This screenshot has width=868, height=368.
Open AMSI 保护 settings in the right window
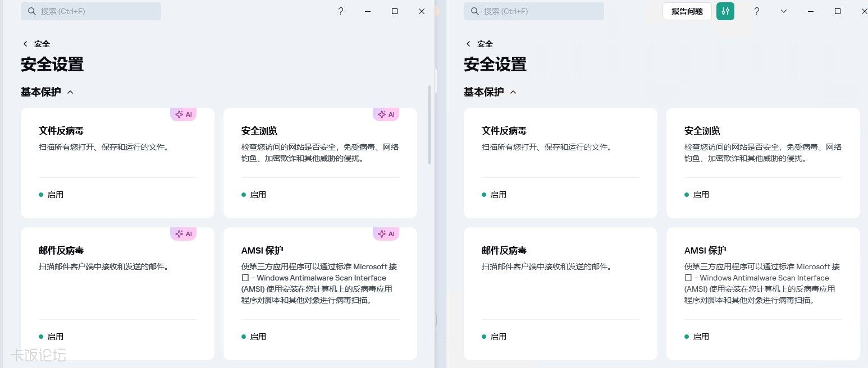[x=763, y=293]
